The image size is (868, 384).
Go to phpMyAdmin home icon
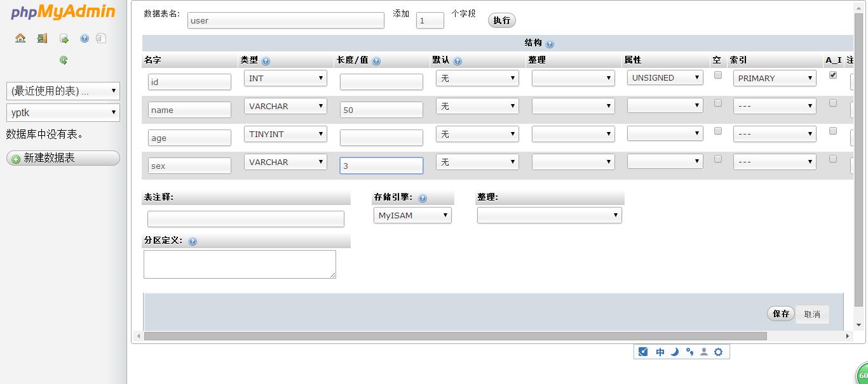click(x=20, y=38)
